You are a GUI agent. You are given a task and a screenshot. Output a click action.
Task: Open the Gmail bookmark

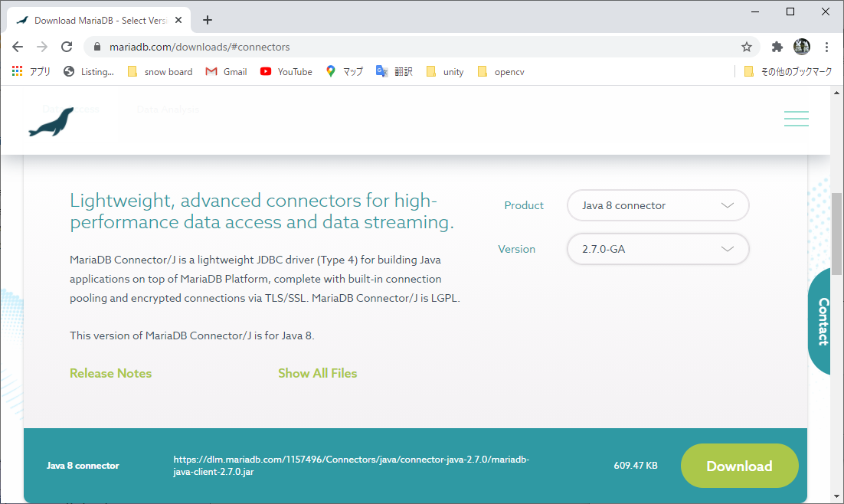coord(226,71)
